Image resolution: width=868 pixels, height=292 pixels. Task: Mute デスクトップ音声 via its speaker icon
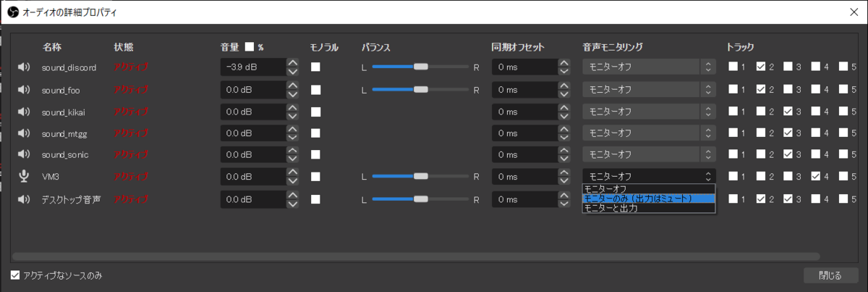(x=24, y=199)
